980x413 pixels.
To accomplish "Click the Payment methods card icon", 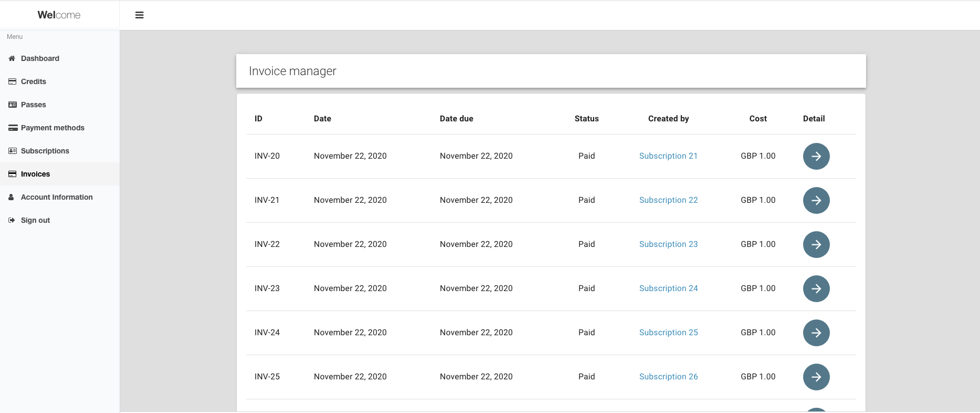I will click(x=13, y=128).
